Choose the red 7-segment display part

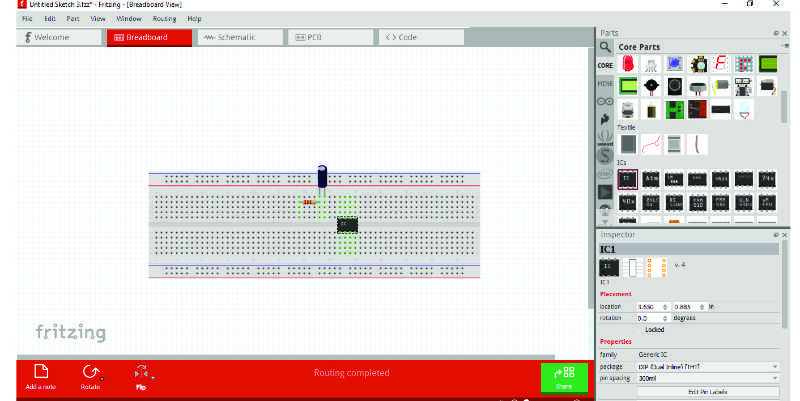720,64
